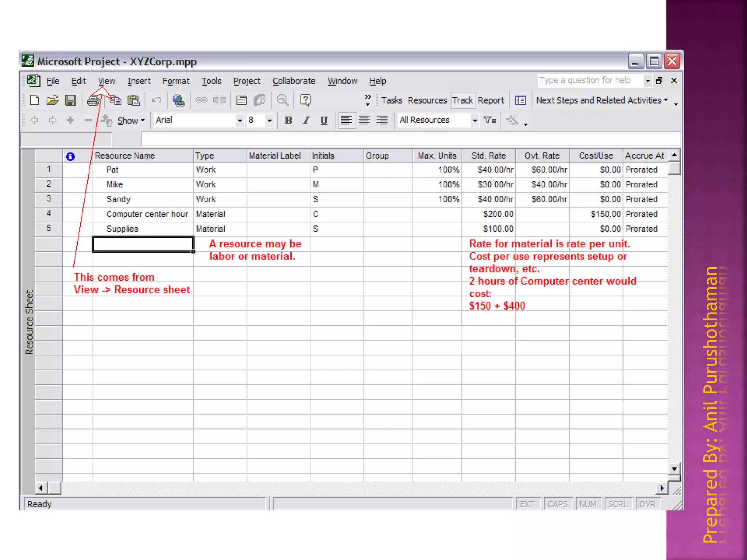The width and height of the screenshot is (747, 560).
Task: Toggle Underline formatting
Action: click(324, 120)
